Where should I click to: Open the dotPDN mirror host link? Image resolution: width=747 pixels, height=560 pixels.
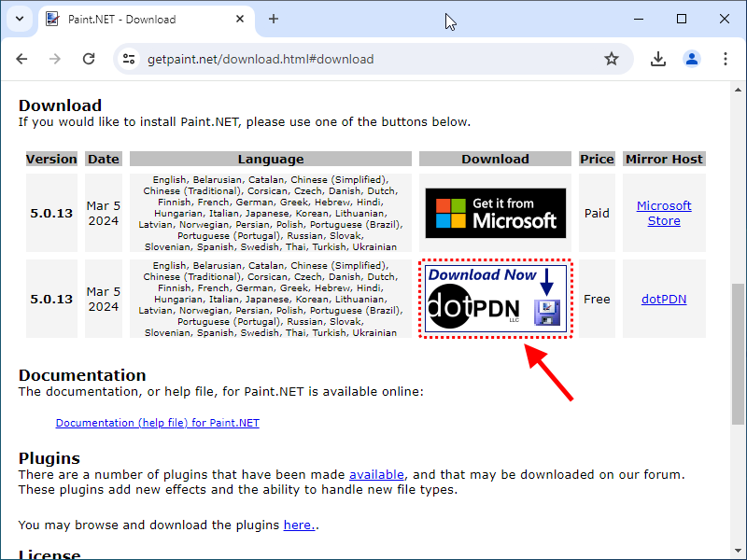664,299
